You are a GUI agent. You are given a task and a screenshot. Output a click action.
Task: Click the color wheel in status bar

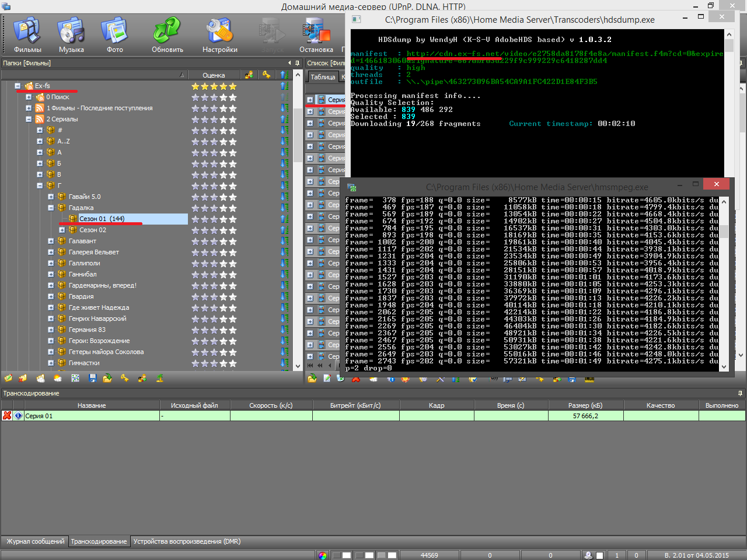(x=323, y=555)
